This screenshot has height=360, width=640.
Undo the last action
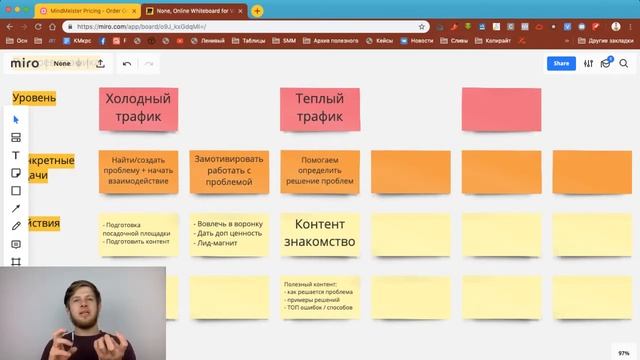pos(127,64)
